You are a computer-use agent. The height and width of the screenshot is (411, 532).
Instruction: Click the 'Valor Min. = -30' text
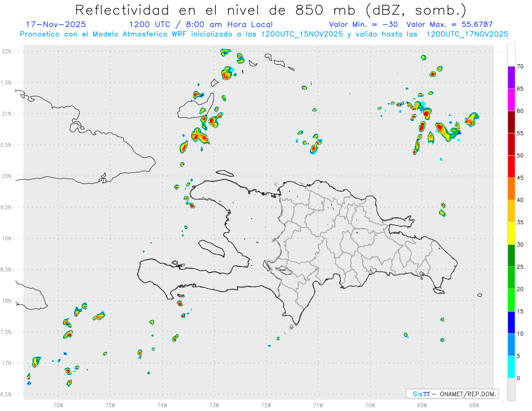[x=363, y=24]
